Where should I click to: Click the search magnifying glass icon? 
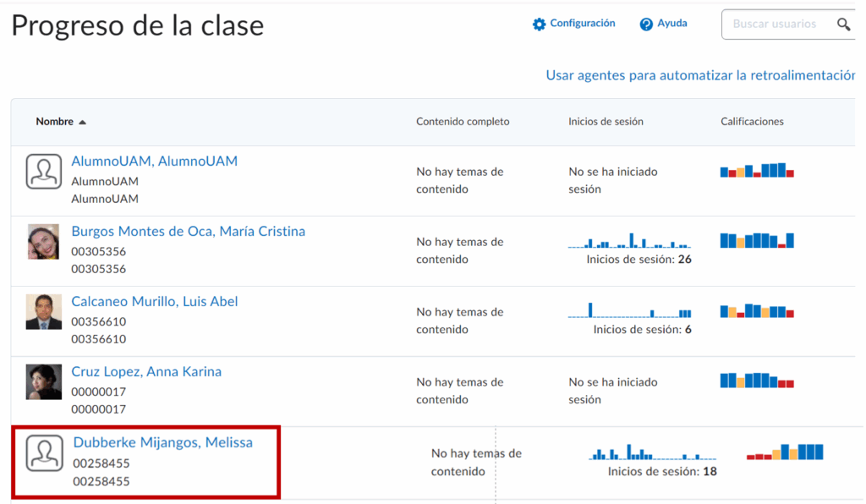pos(843,25)
